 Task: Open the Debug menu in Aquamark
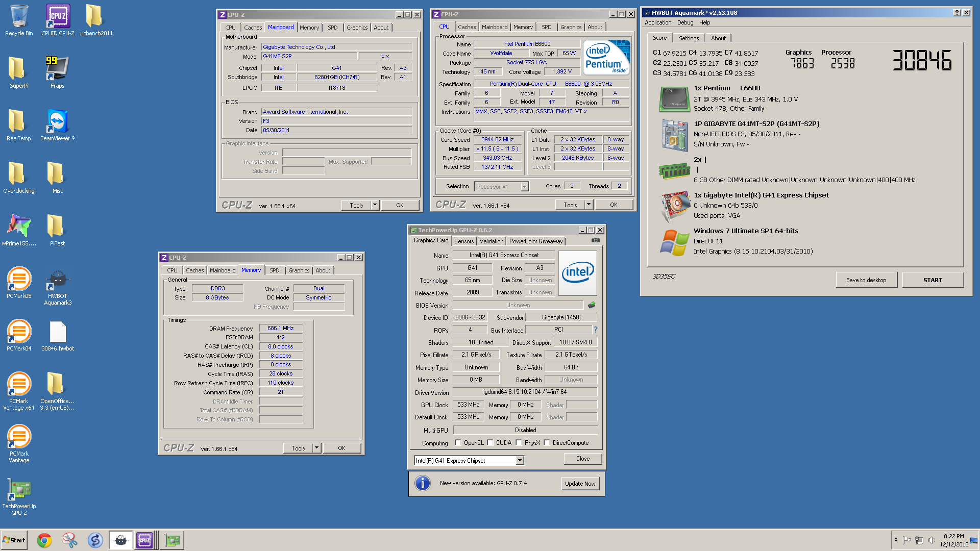point(685,22)
